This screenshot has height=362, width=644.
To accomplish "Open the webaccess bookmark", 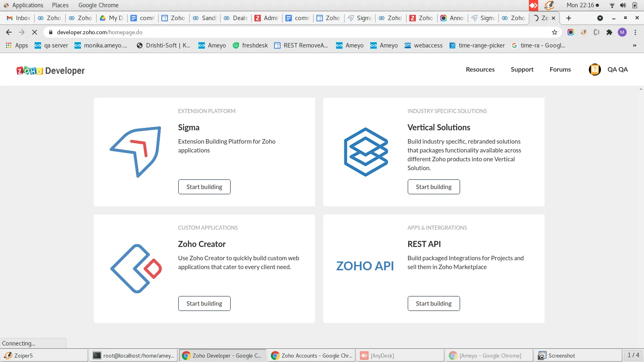I will click(x=423, y=45).
